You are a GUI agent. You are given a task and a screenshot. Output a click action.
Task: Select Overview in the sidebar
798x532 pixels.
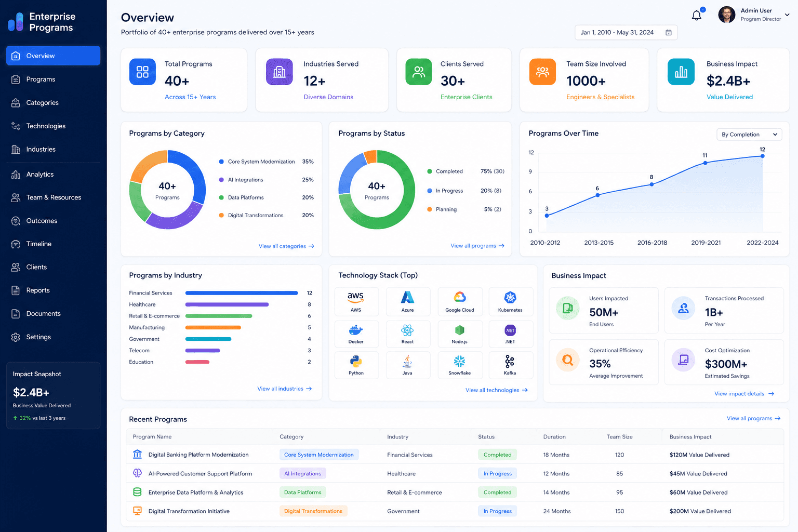point(53,56)
